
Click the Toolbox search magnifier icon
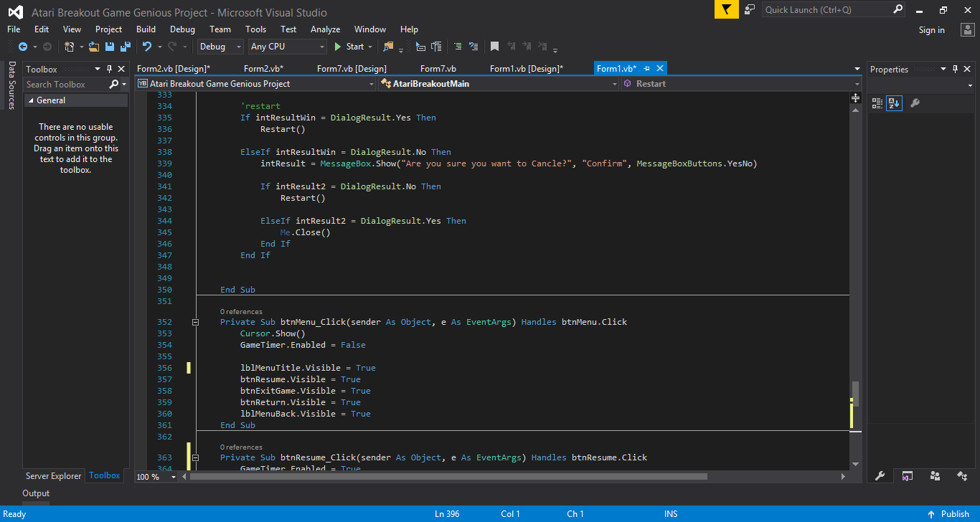pos(114,85)
